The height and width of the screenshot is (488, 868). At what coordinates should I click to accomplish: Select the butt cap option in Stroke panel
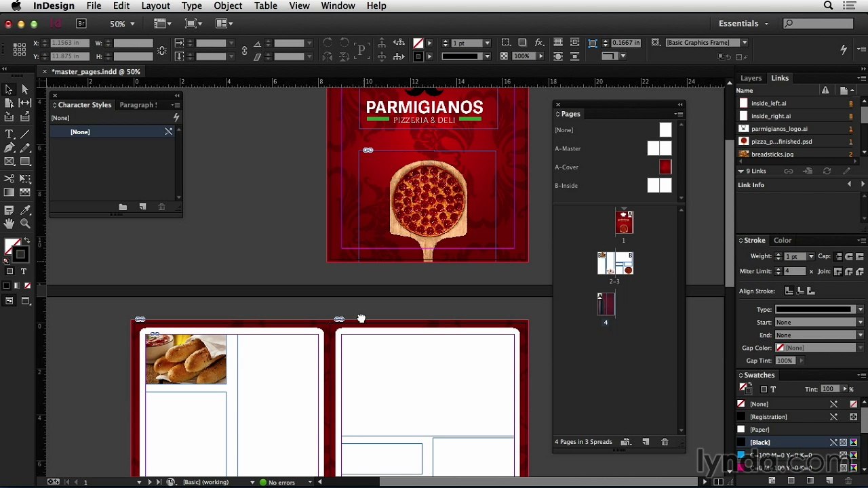839,256
